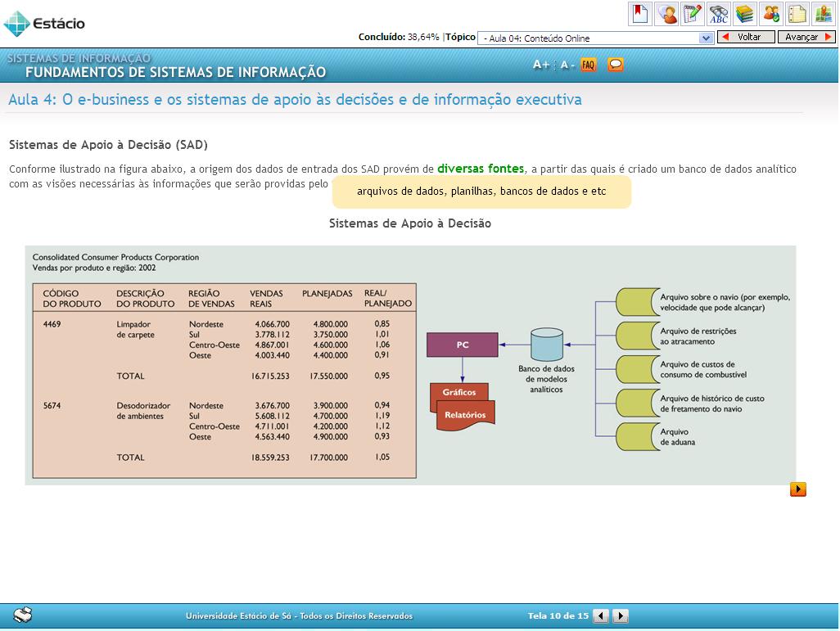Decrease font size with A-

coord(567,65)
